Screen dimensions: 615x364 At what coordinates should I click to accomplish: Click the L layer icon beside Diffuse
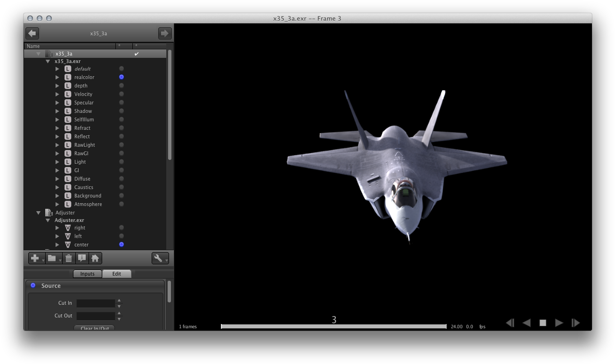pyautogui.click(x=68, y=179)
